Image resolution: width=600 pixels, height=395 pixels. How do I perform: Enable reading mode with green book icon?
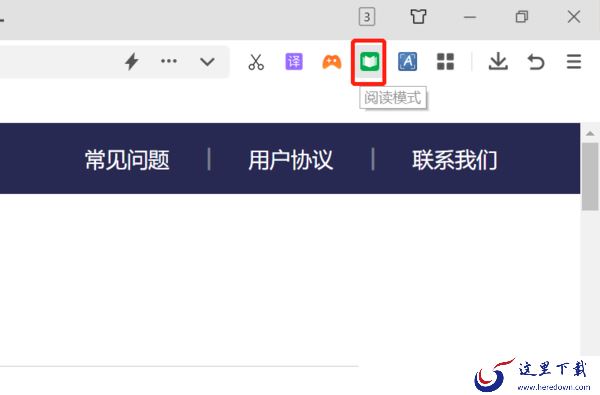click(x=369, y=62)
